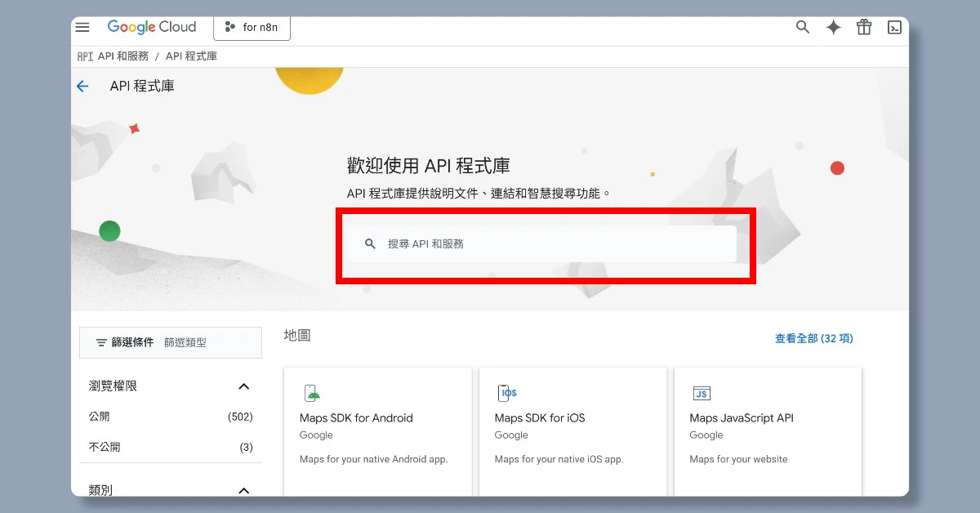Click the Maps SDK for iOS icon
Viewport: 980px width, 513px height.
point(507,393)
